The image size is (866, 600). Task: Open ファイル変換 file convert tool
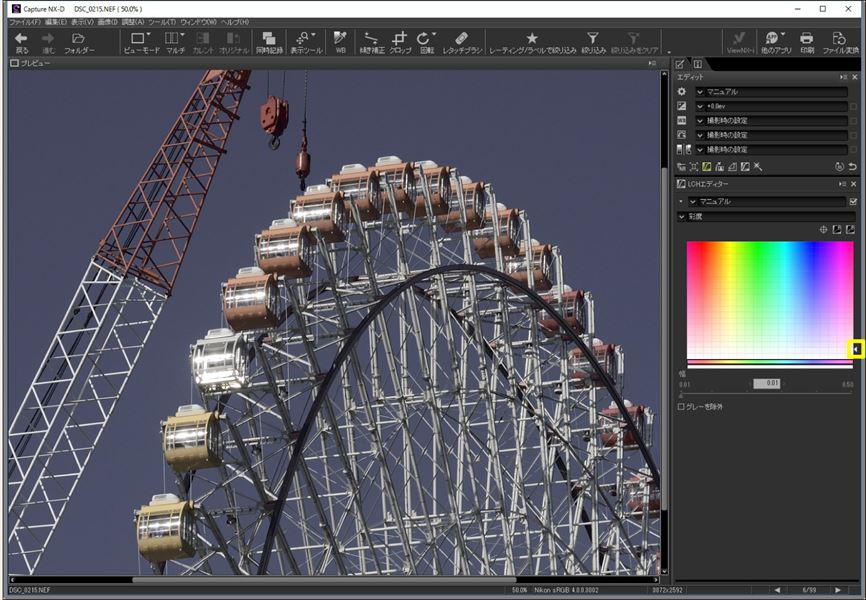840,42
